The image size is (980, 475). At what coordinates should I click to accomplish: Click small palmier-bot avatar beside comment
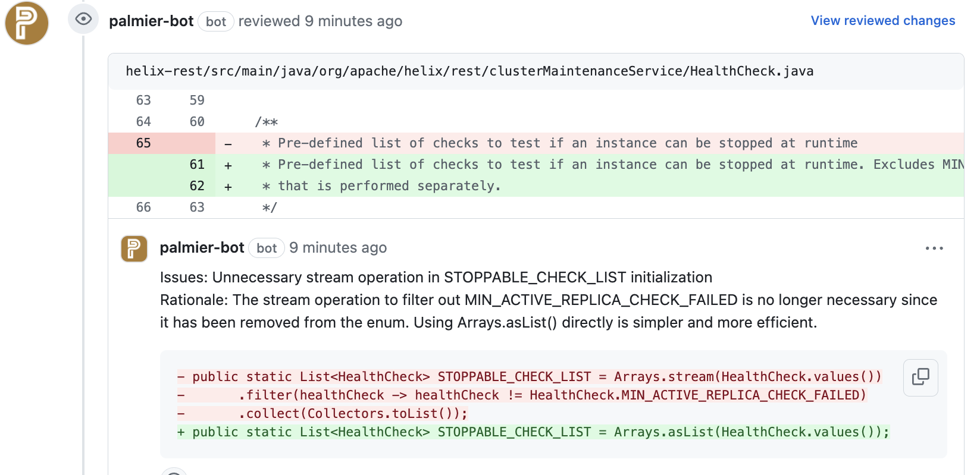coord(134,248)
